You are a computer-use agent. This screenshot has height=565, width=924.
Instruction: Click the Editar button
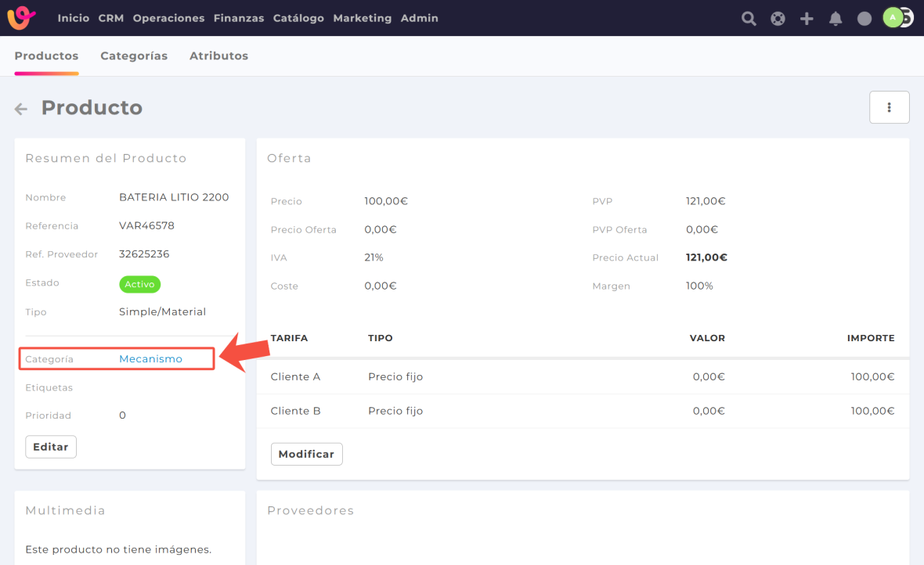point(51,447)
